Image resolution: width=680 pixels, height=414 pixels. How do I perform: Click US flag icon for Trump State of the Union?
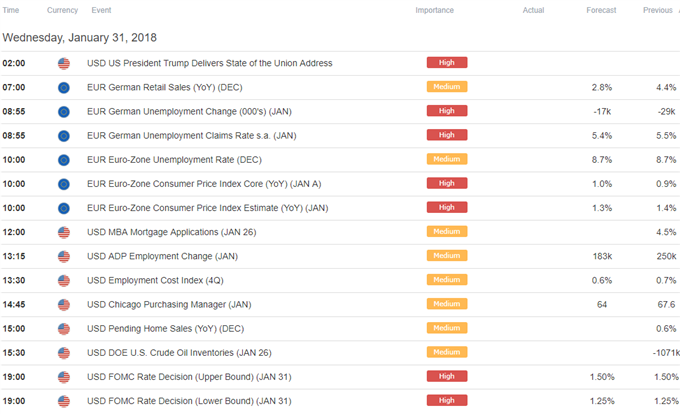coord(64,64)
